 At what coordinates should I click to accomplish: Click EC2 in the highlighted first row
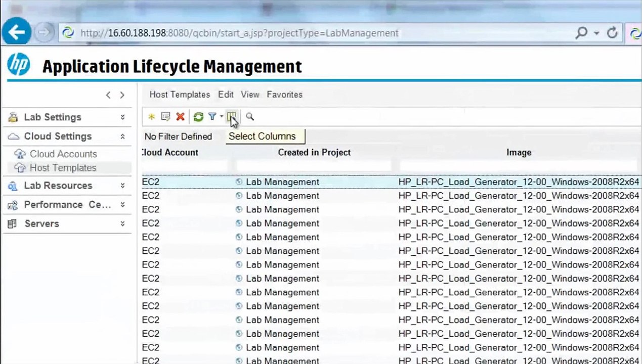151,181
